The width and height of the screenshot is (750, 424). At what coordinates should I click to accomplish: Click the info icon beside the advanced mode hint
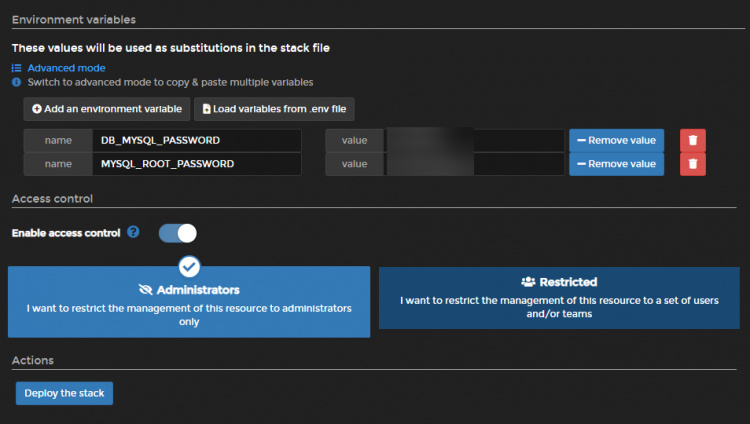pos(16,82)
